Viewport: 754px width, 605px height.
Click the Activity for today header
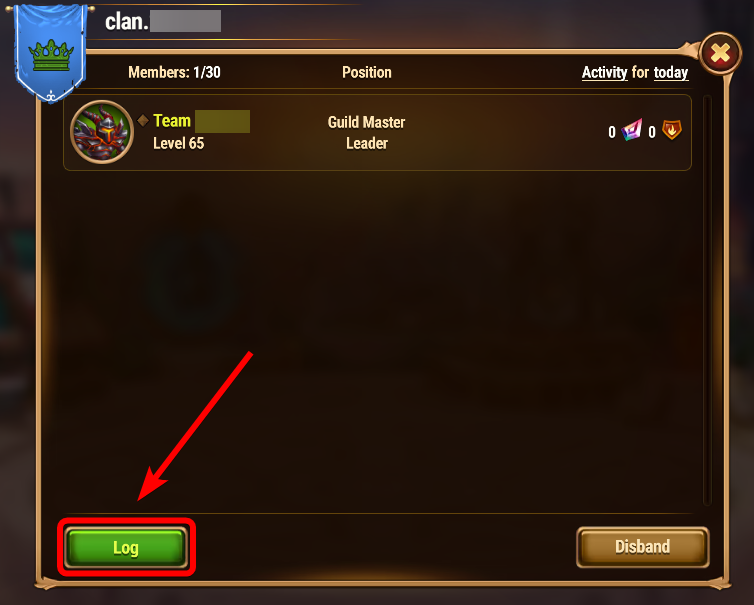pyautogui.click(x=635, y=73)
